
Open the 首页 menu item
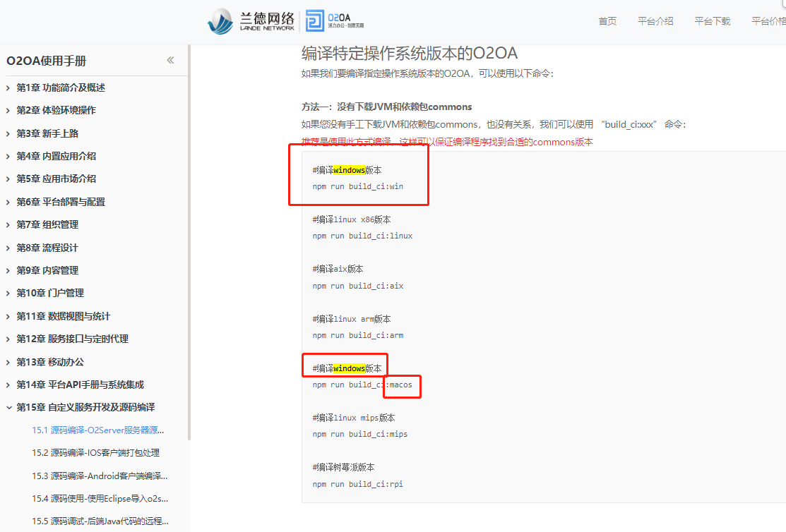point(607,21)
